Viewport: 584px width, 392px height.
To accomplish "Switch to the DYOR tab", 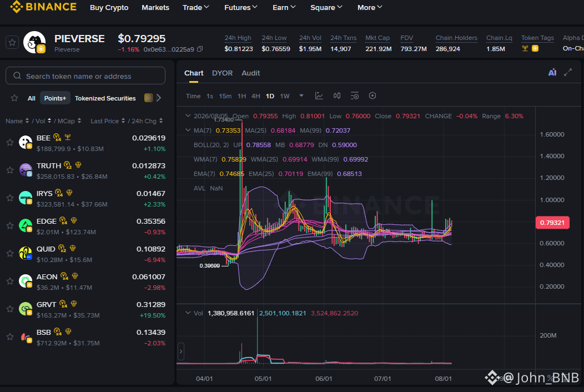I will coord(223,73).
